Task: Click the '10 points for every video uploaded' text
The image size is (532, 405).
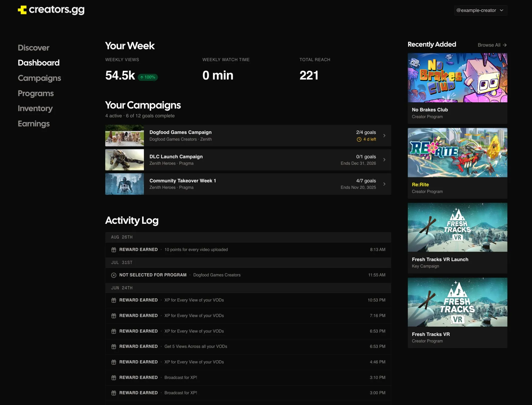Action: tap(196, 250)
